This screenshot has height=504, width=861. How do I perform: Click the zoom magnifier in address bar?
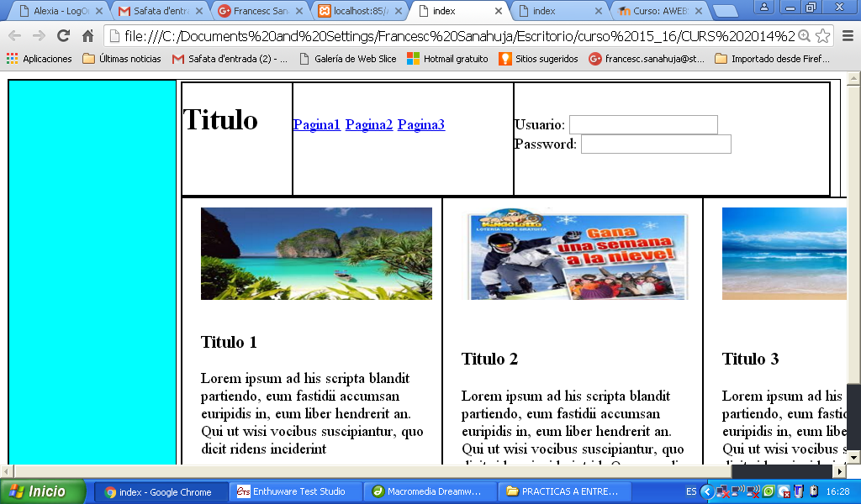coord(805,36)
